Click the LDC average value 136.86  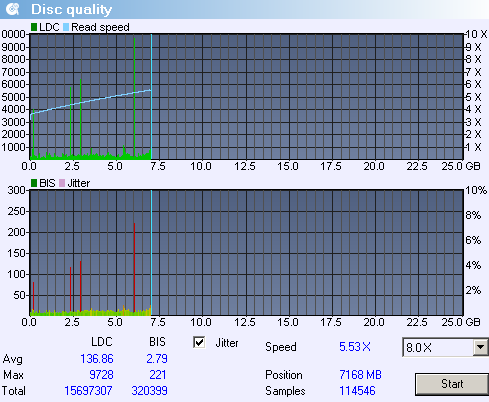97,359
